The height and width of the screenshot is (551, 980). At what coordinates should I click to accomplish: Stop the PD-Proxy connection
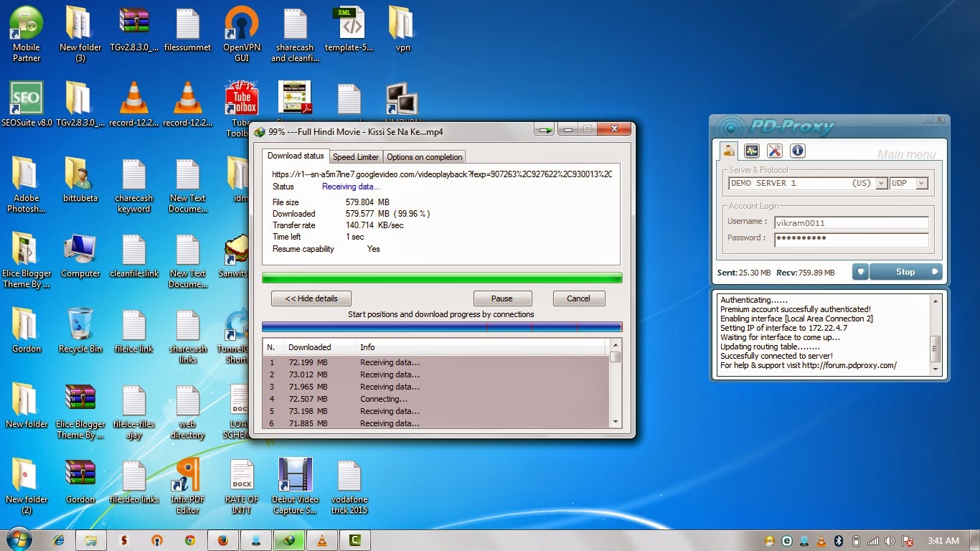905,272
